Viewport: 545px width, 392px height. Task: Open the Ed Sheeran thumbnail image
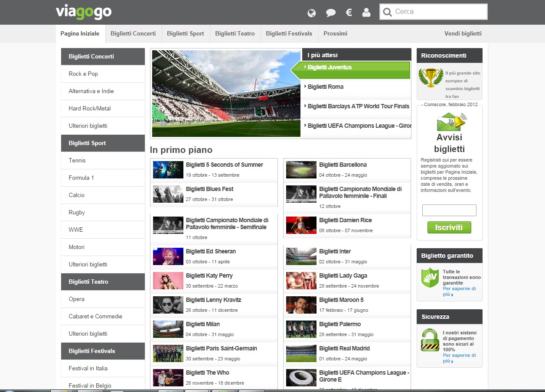pos(168,256)
